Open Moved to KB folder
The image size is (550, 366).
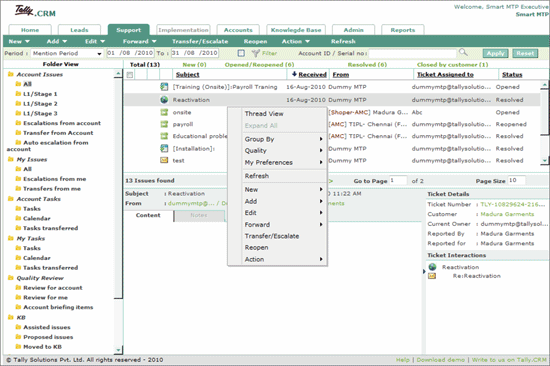(x=42, y=347)
